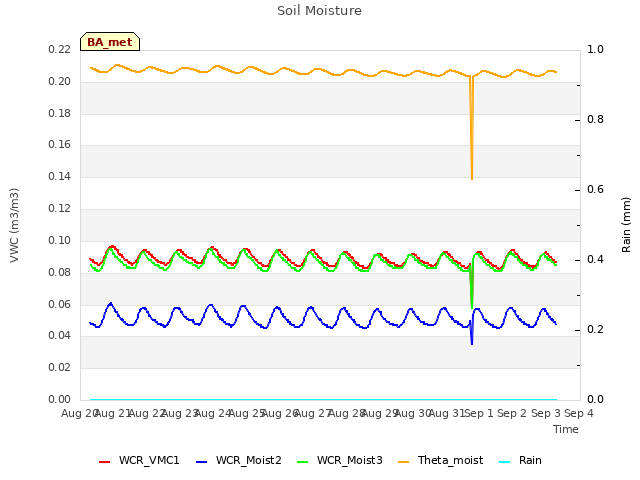This screenshot has height=480, width=640.
Task: Click the 0.14 left axis value
Action: tap(60, 177)
